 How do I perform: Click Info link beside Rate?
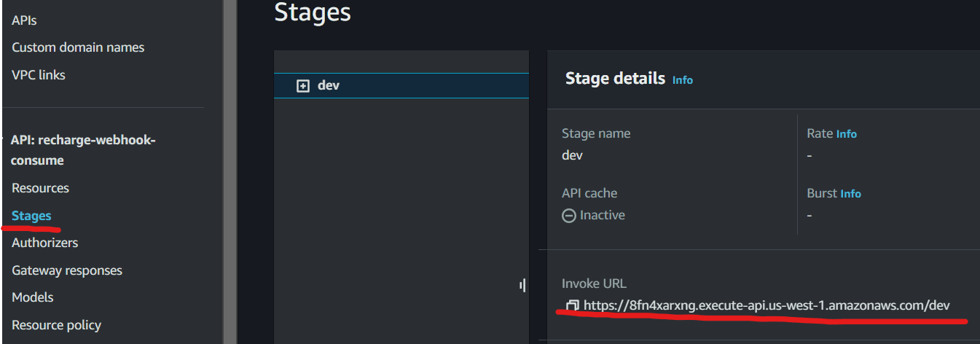click(x=847, y=134)
